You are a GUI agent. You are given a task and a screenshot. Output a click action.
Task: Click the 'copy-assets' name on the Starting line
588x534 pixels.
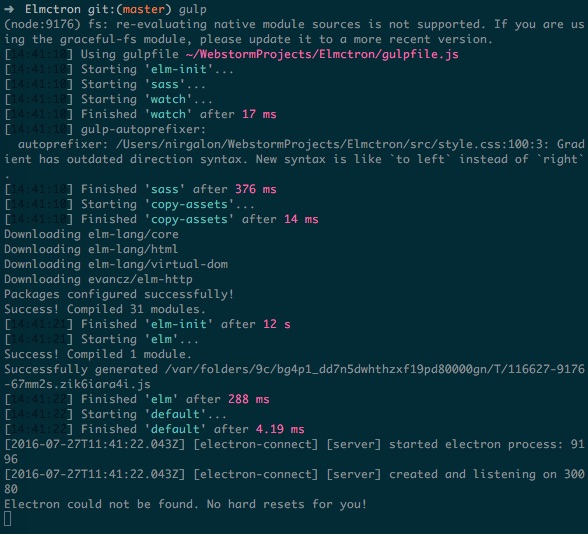(189, 205)
